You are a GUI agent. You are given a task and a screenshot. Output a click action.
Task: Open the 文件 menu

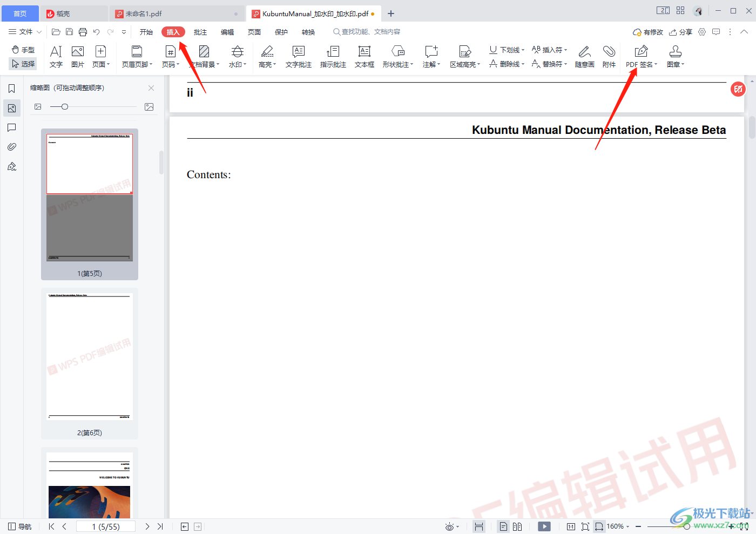[x=25, y=32]
